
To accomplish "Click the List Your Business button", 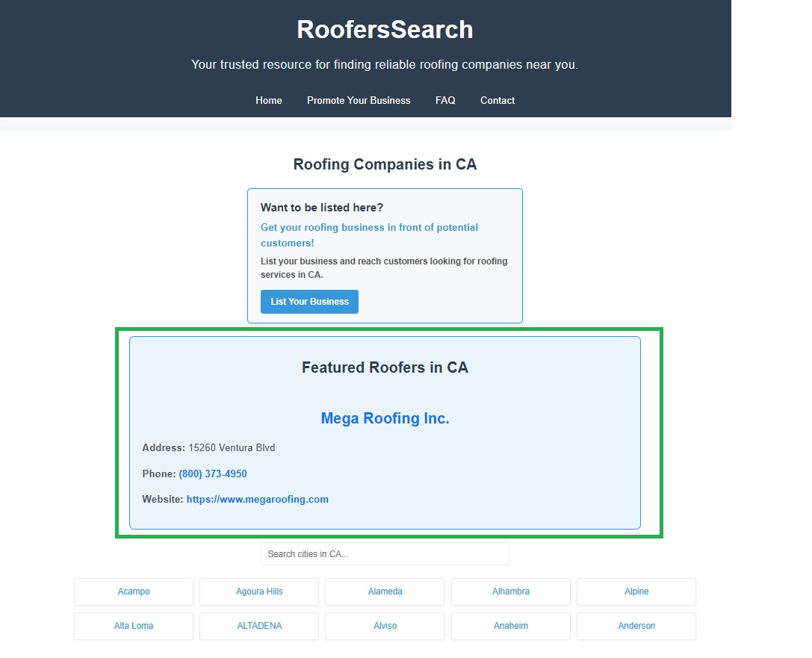I will pyautogui.click(x=309, y=301).
